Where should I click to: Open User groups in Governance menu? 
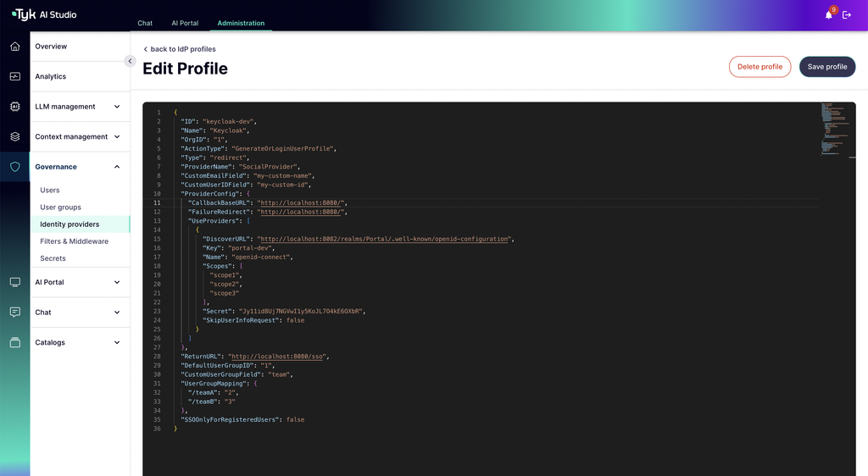[61, 208]
